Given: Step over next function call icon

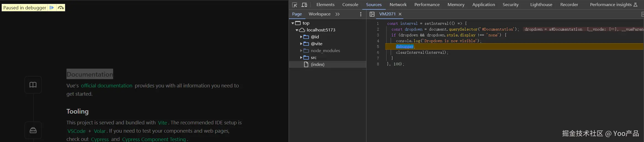Looking at the screenshot, I should pyautogui.click(x=61, y=8).
